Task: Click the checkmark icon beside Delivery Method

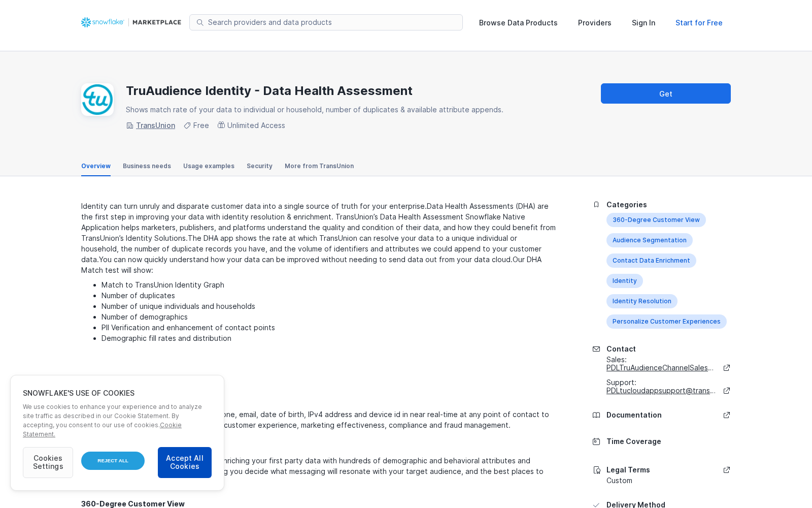Action: (596, 505)
